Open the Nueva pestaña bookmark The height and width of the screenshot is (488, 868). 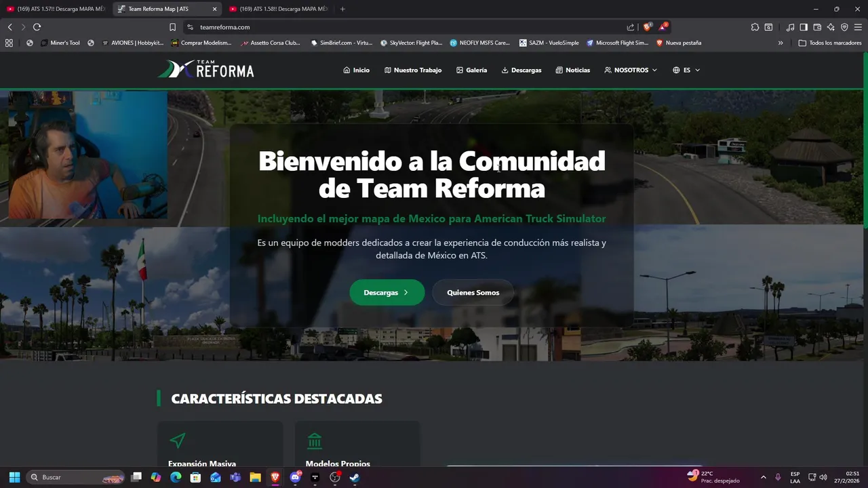tap(679, 43)
